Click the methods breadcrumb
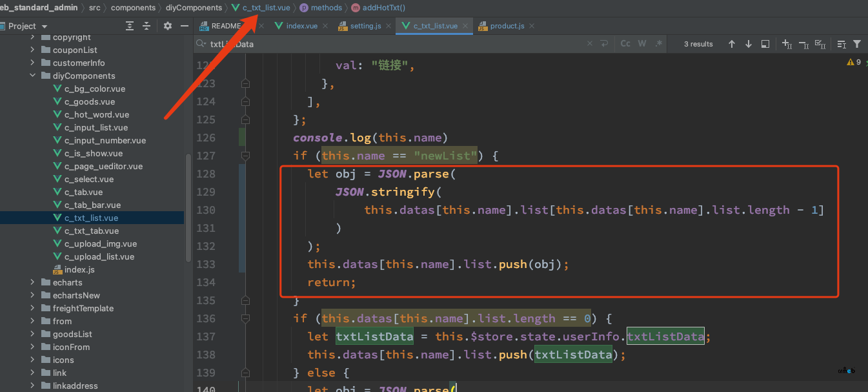The width and height of the screenshot is (868, 392). point(321,8)
